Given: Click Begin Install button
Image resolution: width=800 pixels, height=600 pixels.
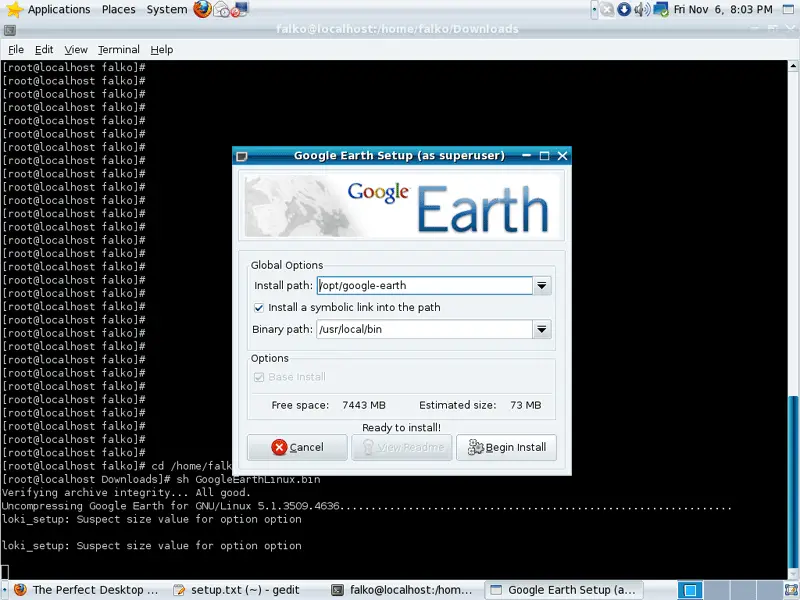Looking at the screenshot, I should click(506, 447).
